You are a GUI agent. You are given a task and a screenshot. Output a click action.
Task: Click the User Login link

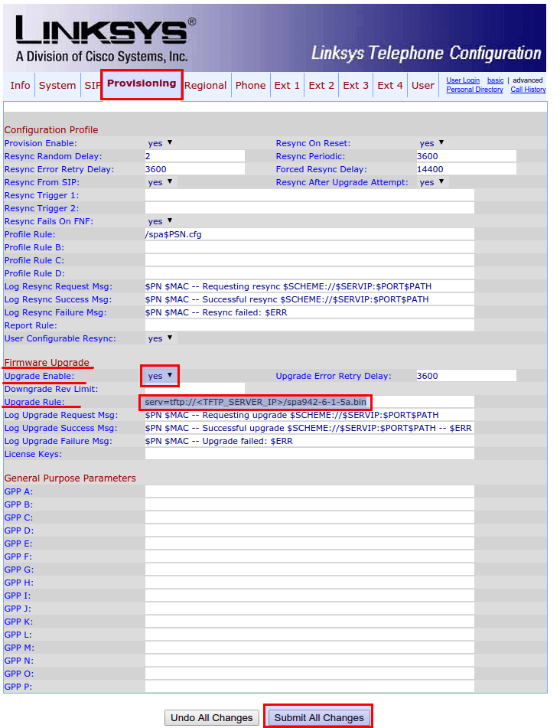(463, 80)
